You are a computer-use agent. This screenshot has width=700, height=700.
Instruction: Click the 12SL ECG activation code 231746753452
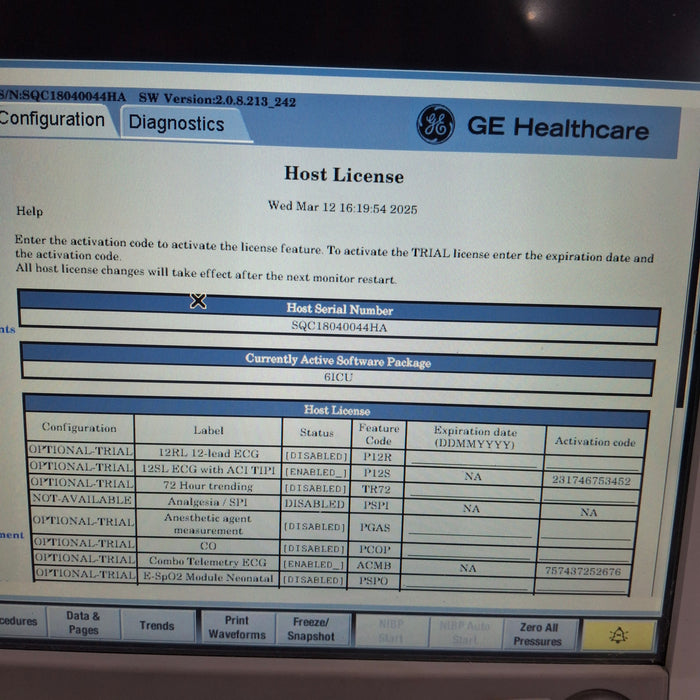591,480
